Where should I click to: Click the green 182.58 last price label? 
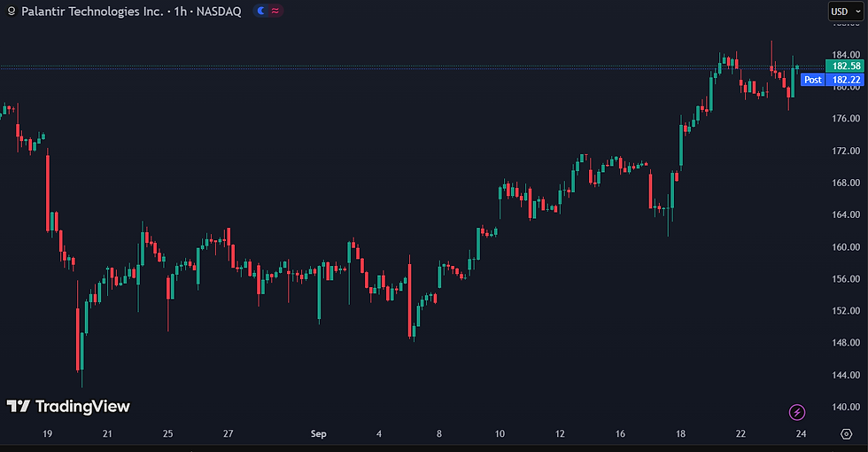pyautogui.click(x=845, y=66)
